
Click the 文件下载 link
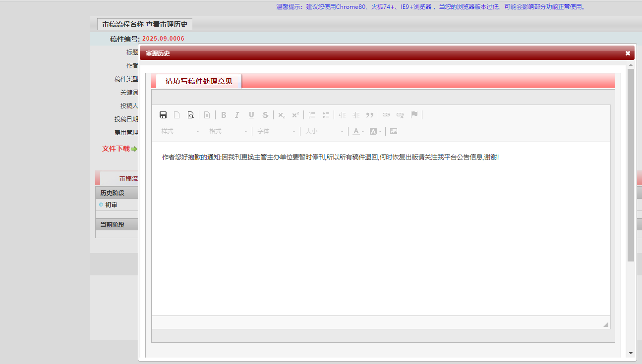(116, 149)
